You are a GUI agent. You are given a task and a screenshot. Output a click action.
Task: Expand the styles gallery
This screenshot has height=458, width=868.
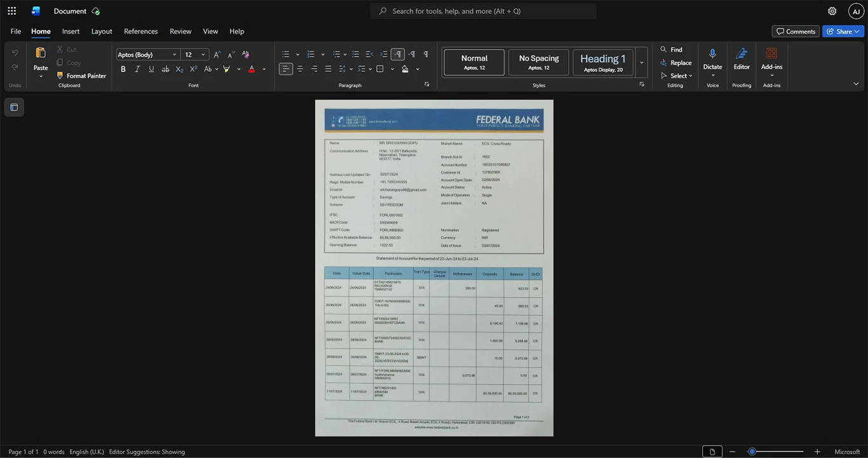642,63
